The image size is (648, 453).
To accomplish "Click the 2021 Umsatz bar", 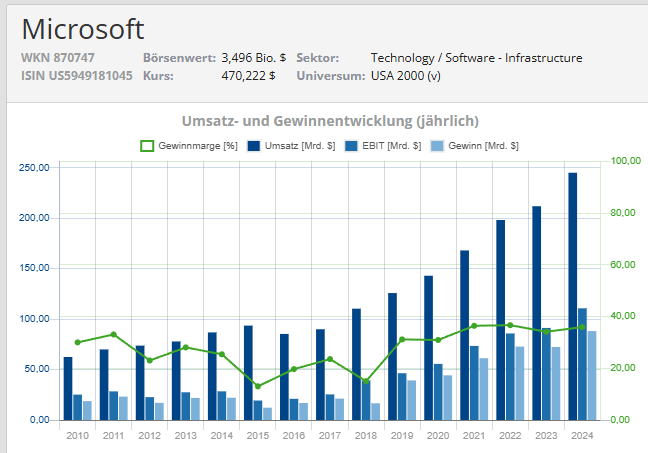I will (465, 335).
